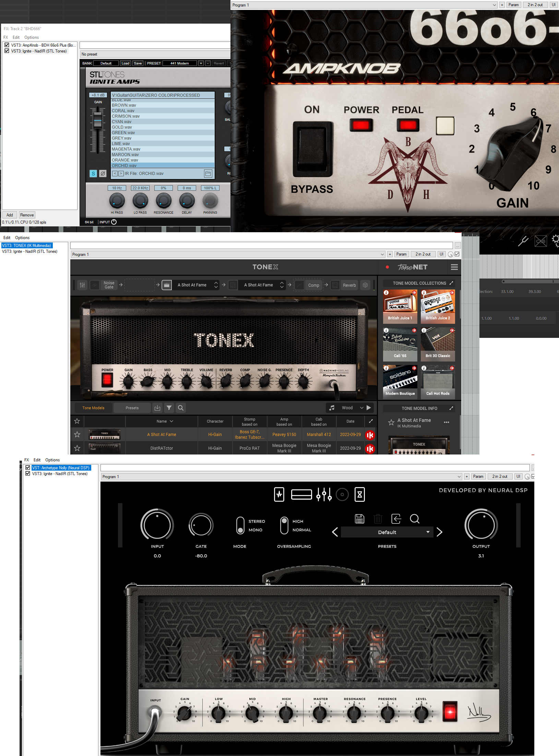Click the INPUT power icon in NadIR
559x756 pixels.
click(x=114, y=222)
